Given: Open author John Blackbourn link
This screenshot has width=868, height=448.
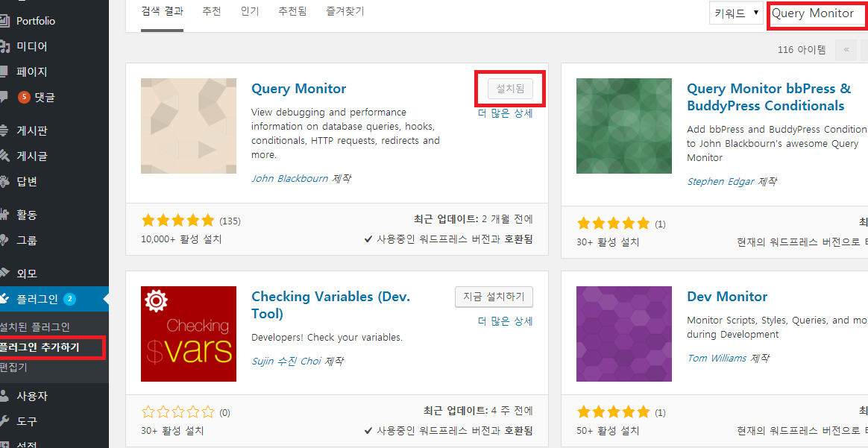Looking at the screenshot, I should [289, 179].
